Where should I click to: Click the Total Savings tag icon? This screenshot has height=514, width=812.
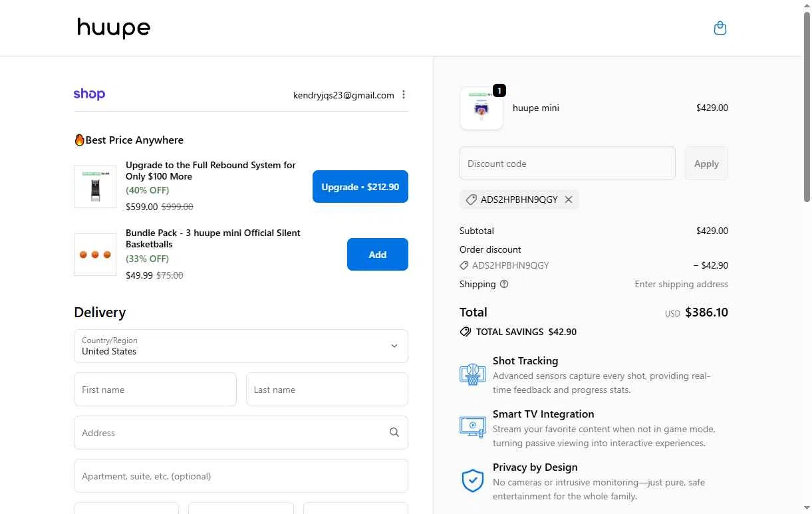(x=466, y=332)
